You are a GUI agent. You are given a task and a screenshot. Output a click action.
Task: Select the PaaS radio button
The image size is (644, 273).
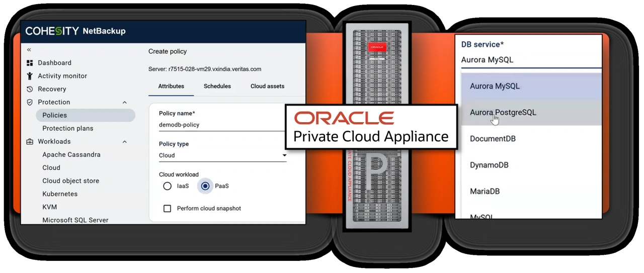(205, 186)
